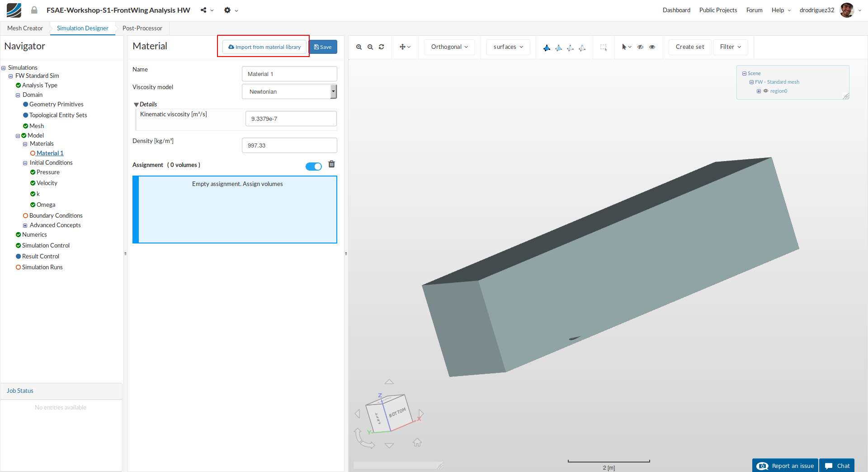Click the home view icon near orientation cube
The height and width of the screenshot is (472, 868).
417,442
